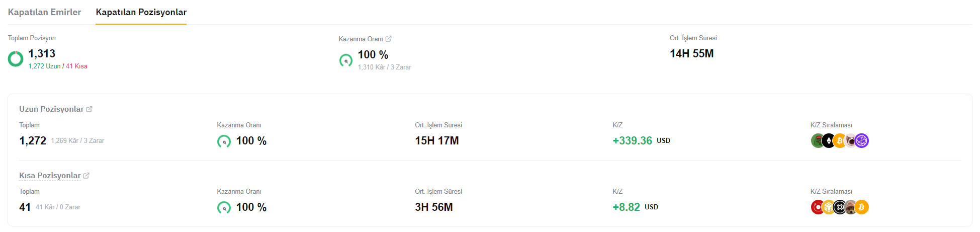This screenshot has width=980, height=232.
Task: Click the +339.36 USD profit value
Action: [x=641, y=141]
